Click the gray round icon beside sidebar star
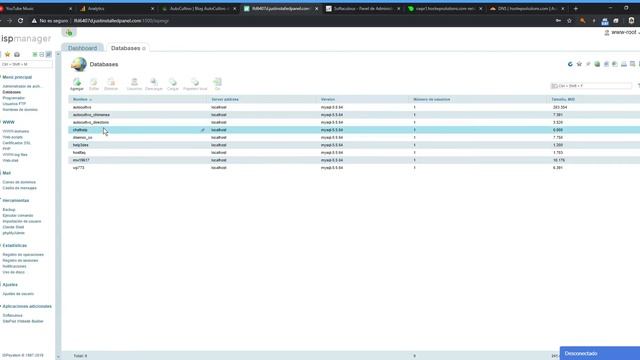Viewport: 640px width, 360px height. 17,54
